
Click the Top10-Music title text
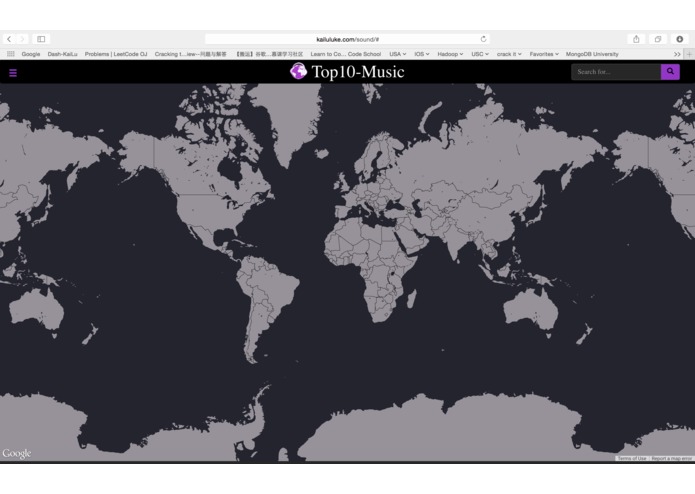[x=358, y=72]
